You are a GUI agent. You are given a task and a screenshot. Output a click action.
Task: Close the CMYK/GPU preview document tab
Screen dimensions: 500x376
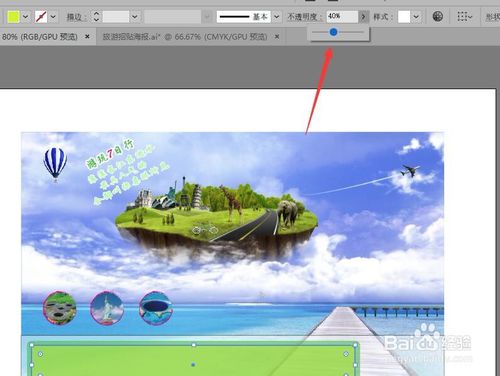pos(277,37)
